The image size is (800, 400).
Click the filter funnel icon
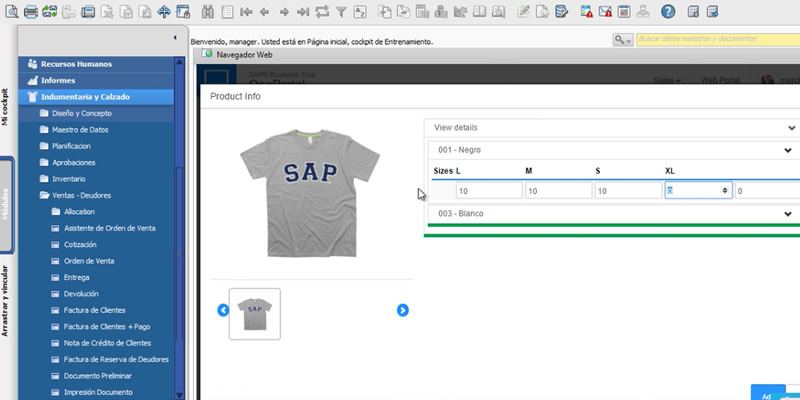click(341, 12)
